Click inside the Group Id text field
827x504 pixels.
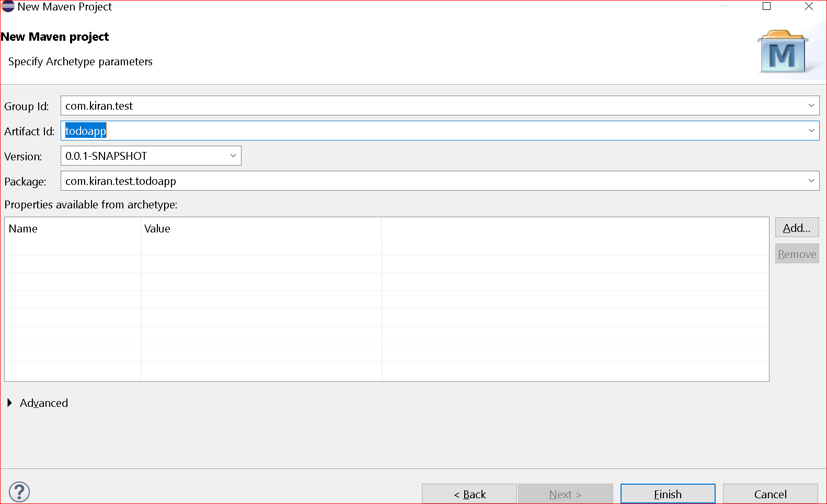(440, 106)
